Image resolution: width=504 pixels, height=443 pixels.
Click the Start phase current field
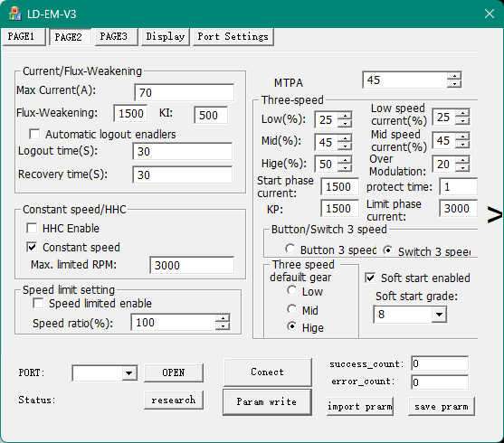click(x=339, y=186)
